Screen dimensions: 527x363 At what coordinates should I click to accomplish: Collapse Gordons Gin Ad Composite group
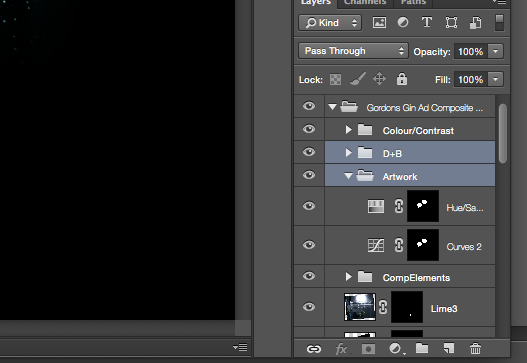pos(332,107)
